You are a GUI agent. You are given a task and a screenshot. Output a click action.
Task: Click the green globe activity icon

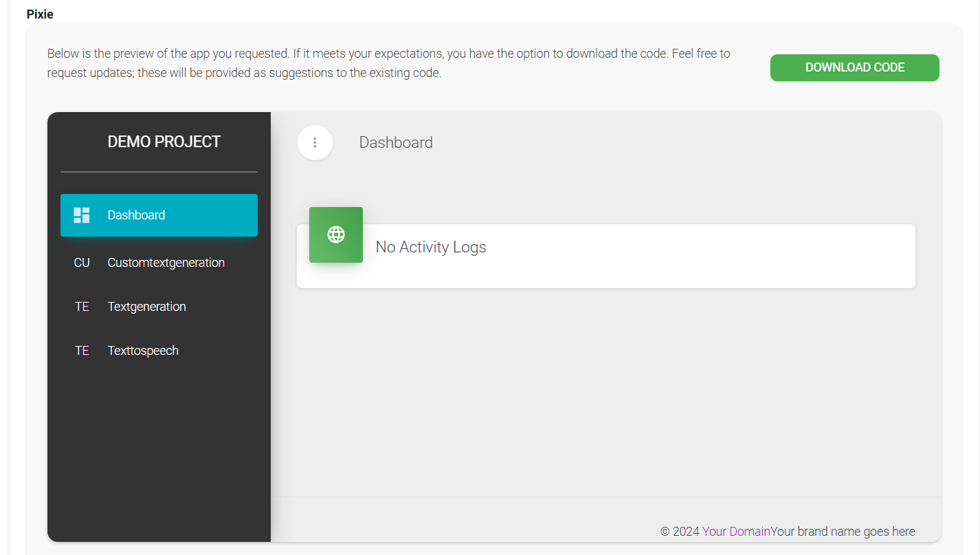point(336,235)
